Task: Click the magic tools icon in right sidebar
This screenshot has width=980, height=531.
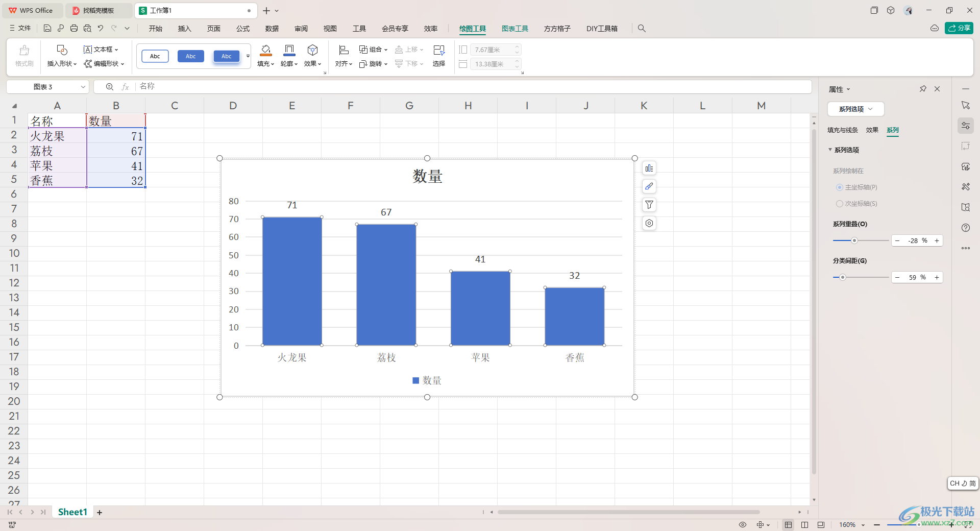Action: click(x=966, y=187)
